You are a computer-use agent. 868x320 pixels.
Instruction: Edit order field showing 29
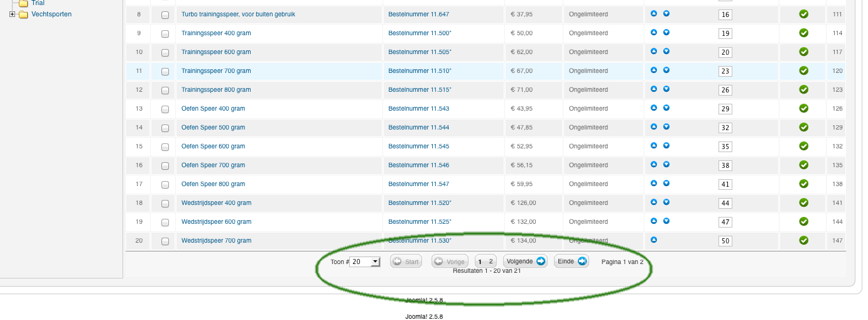pos(725,109)
